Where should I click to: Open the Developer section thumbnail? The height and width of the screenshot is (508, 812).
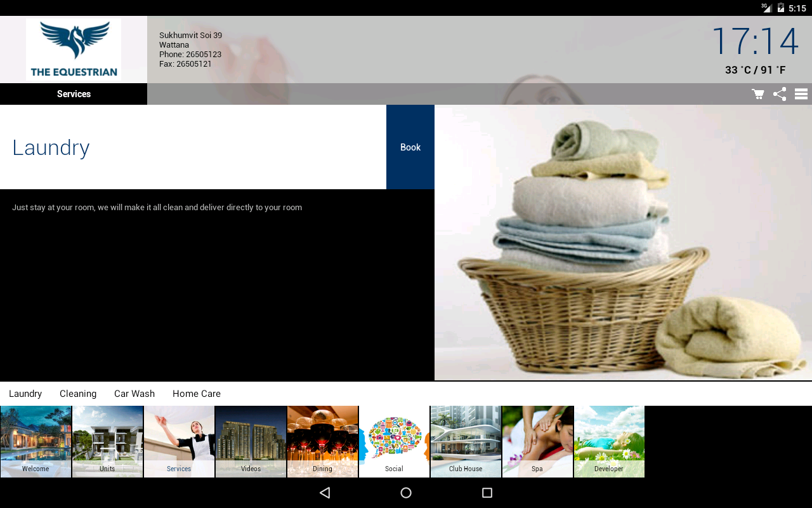click(x=609, y=442)
